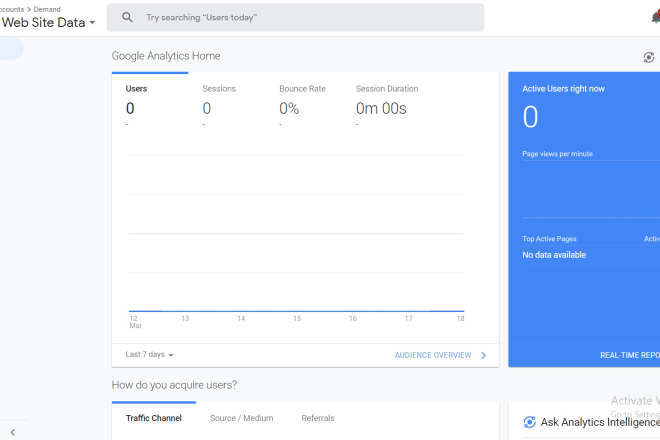
Task: Select the Users metric tab
Action: click(x=150, y=101)
